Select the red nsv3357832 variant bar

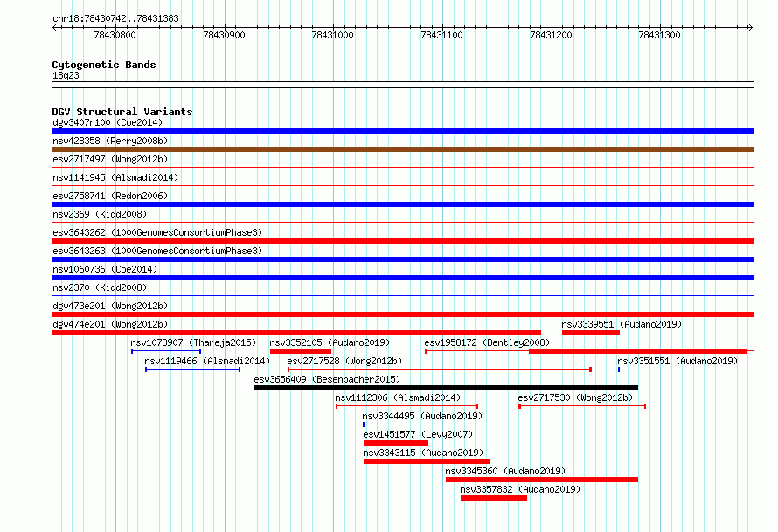pyautogui.click(x=494, y=498)
